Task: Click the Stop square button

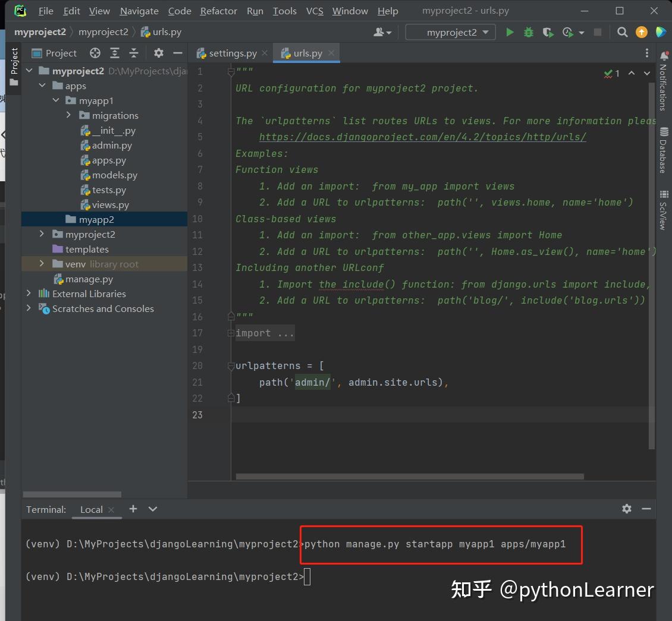Action: (x=598, y=32)
